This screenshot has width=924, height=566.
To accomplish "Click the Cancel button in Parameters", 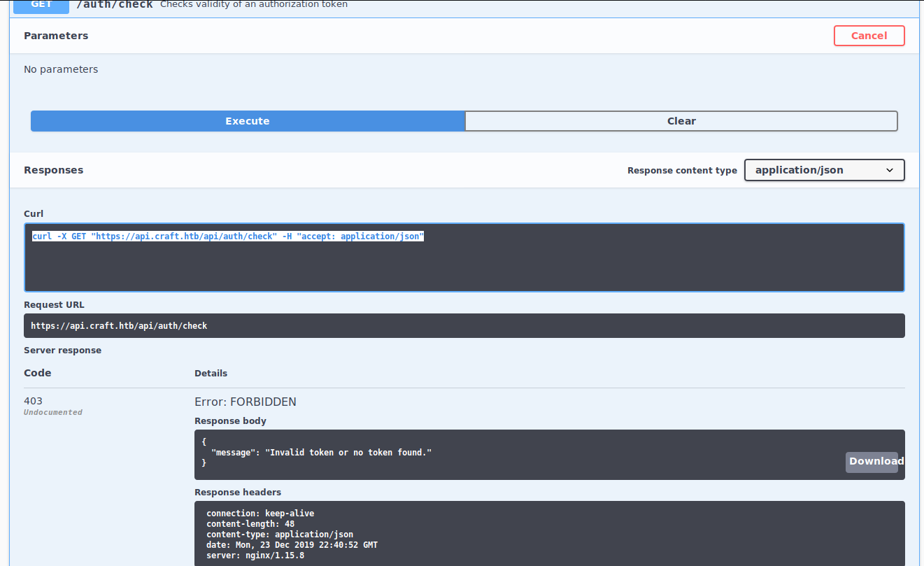I will [x=869, y=36].
